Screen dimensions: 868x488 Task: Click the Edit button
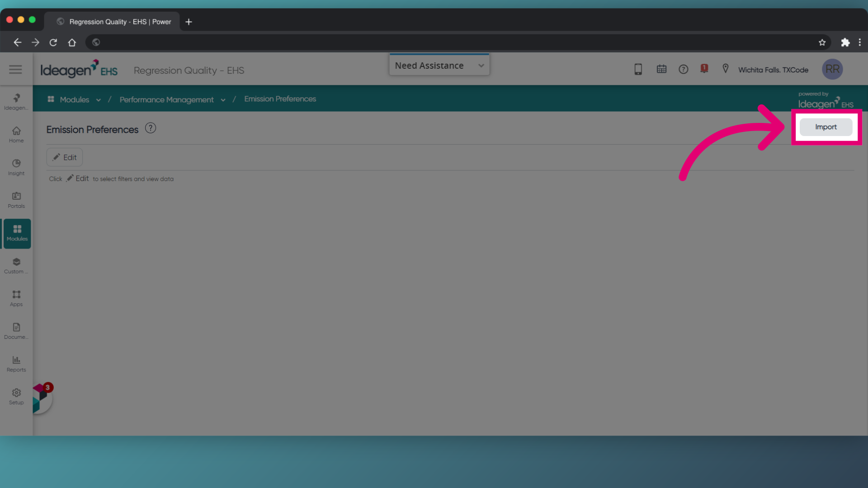tap(65, 157)
